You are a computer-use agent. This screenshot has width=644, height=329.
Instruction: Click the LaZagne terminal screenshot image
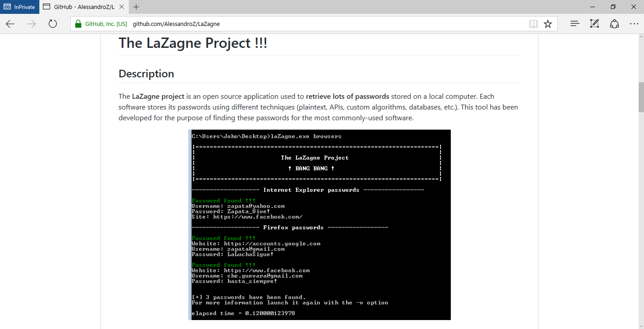[320, 225]
